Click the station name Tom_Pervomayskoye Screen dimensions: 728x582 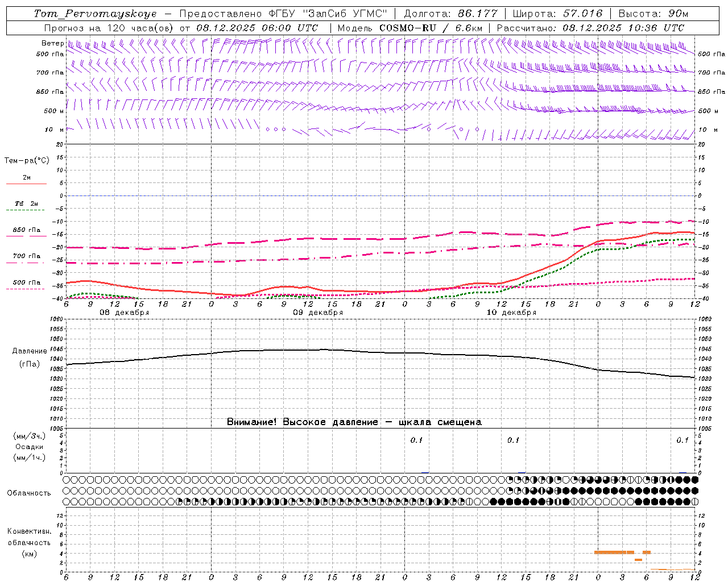[x=95, y=14]
